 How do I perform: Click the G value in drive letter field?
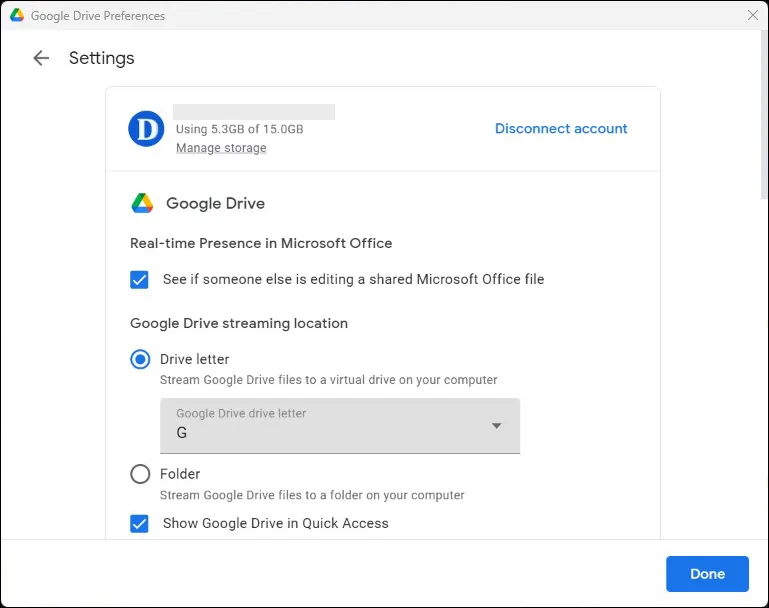(x=182, y=434)
